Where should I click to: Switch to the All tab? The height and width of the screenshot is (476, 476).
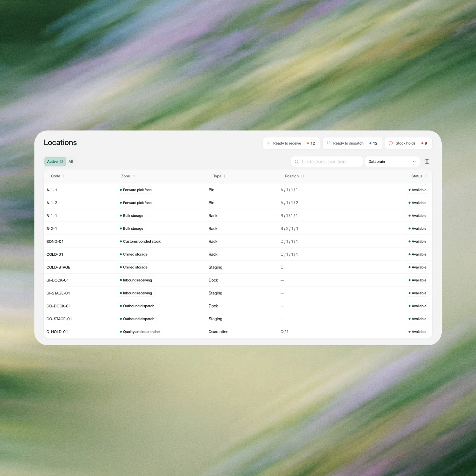click(x=71, y=162)
